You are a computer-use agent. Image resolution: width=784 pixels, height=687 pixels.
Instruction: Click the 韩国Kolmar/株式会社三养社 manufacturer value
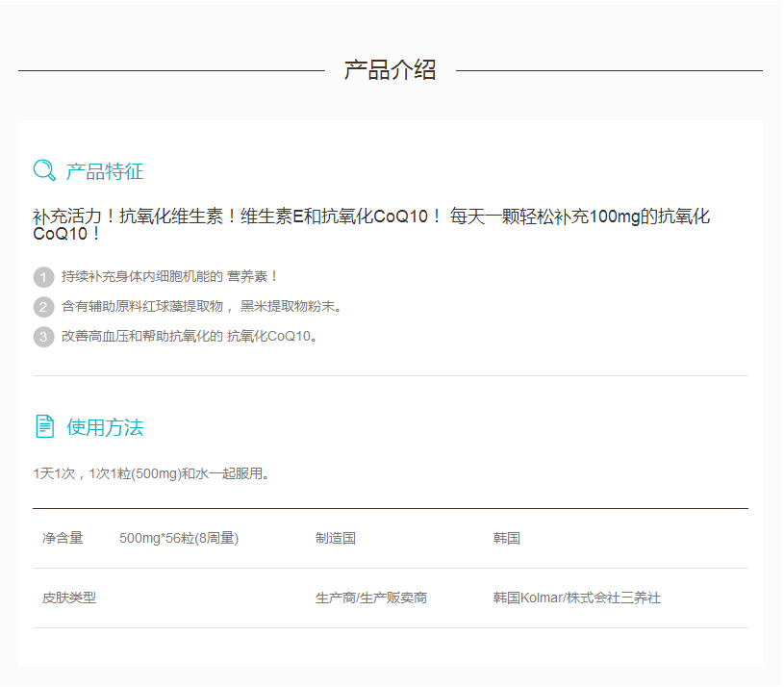(x=577, y=598)
